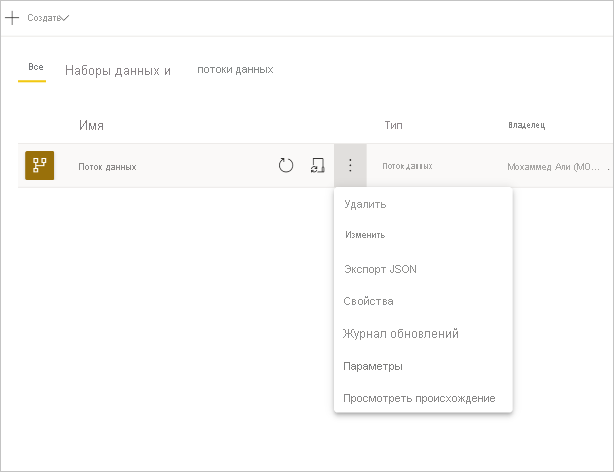This screenshot has height=472, width=614.
Task: Click the schedule refresh icon
Action: (x=318, y=165)
